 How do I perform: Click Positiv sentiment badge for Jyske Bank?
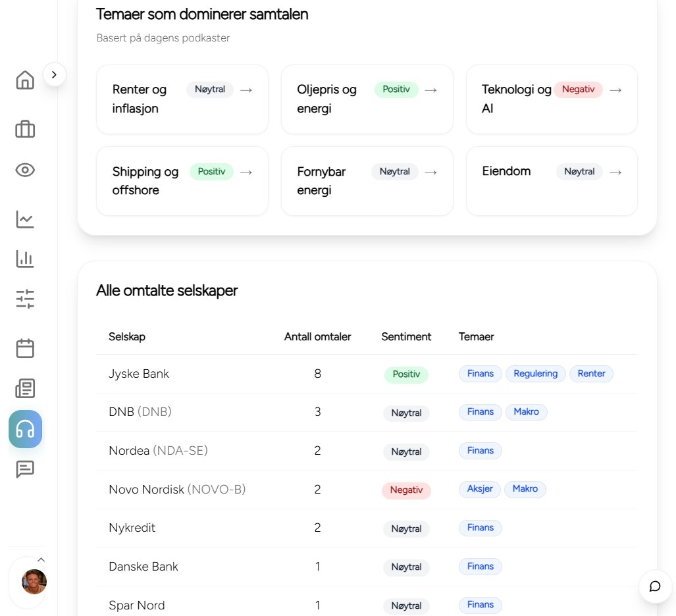(x=406, y=374)
